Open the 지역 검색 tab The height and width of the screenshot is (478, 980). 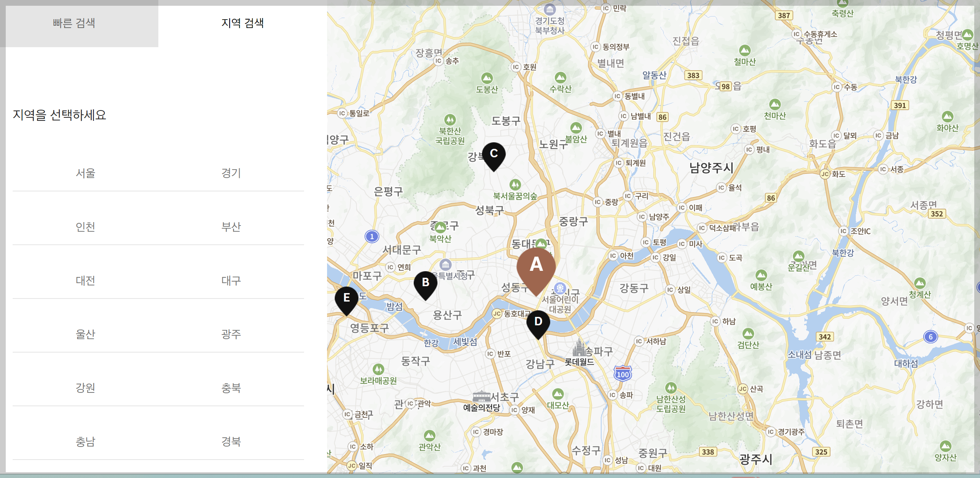click(242, 23)
